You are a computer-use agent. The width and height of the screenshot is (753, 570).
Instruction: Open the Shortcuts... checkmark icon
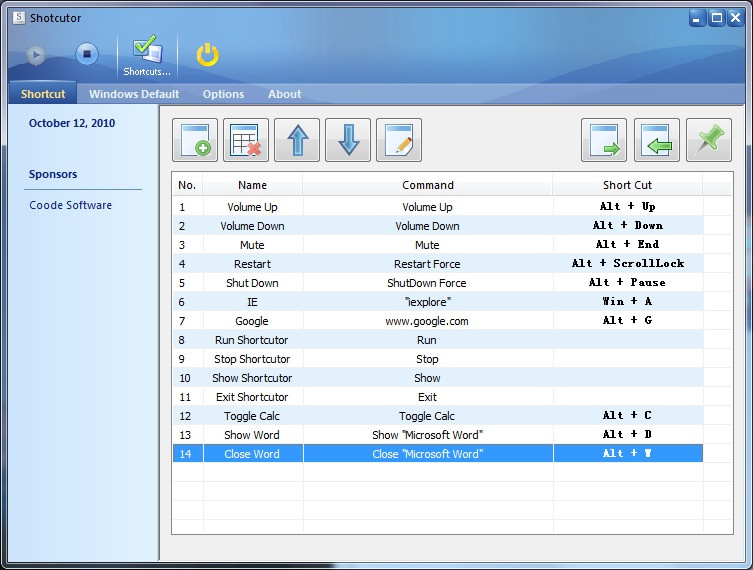point(147,55)
